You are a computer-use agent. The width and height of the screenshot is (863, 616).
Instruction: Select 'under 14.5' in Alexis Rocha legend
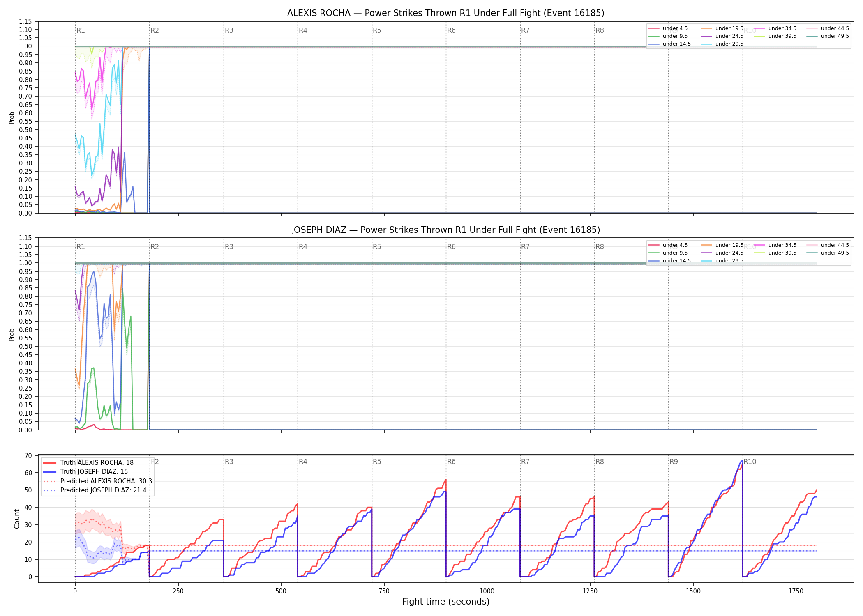coord(669,44)
